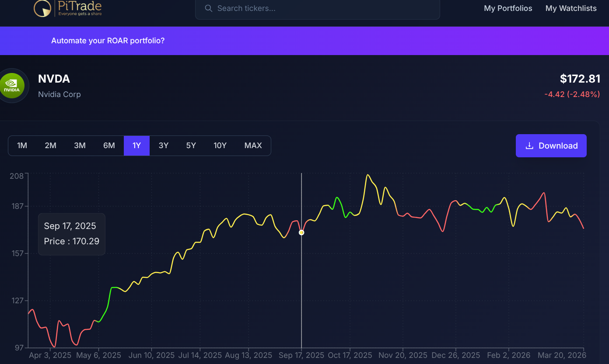Screen dimensions: 609x364
Task: Switch chart to 6M range
Action: pos(109,146)
